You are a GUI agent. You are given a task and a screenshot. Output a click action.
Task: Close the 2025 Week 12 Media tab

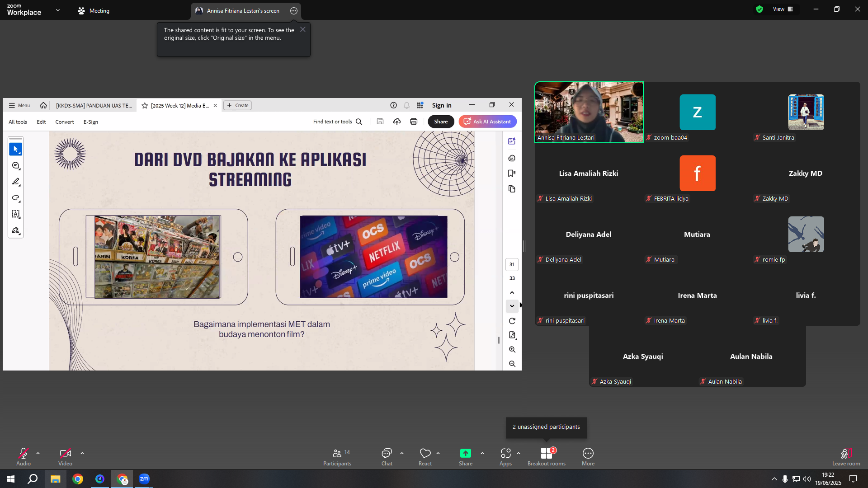click(x=215, y=106)
